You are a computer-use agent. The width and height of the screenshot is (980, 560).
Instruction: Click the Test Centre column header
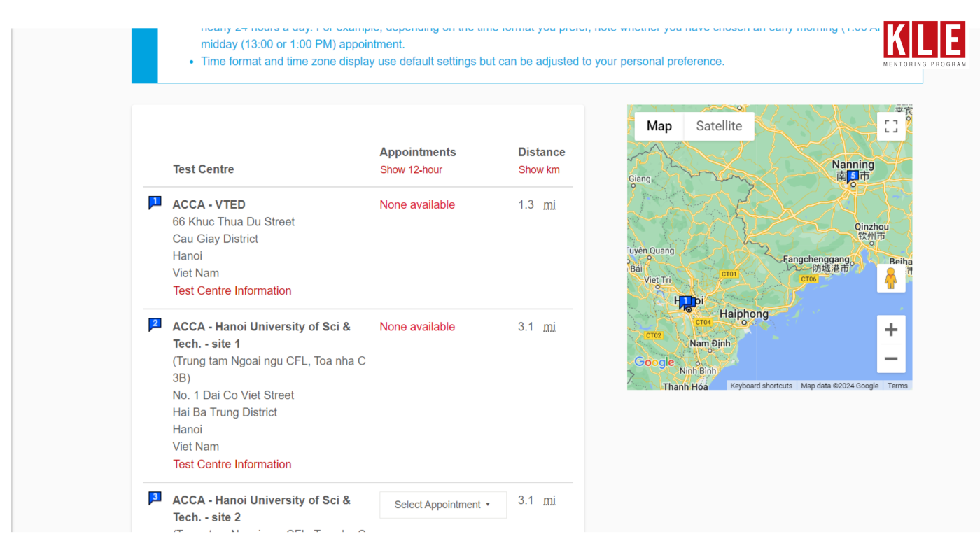click(204, 169)
